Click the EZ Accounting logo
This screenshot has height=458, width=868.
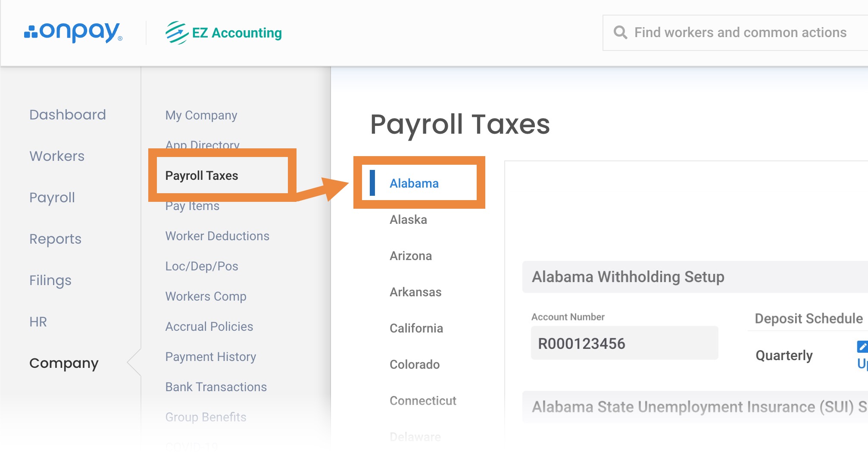pyautogui.click(x=224, y=33)
